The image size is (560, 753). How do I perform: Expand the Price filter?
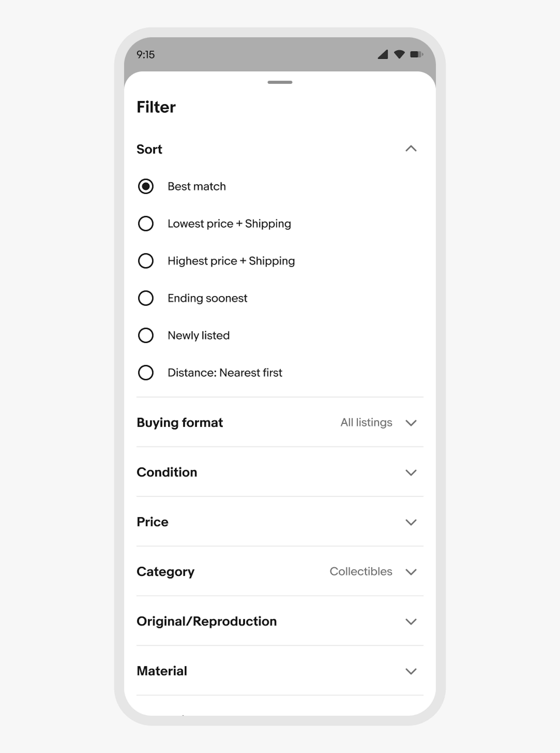click(x=411, y=522)
